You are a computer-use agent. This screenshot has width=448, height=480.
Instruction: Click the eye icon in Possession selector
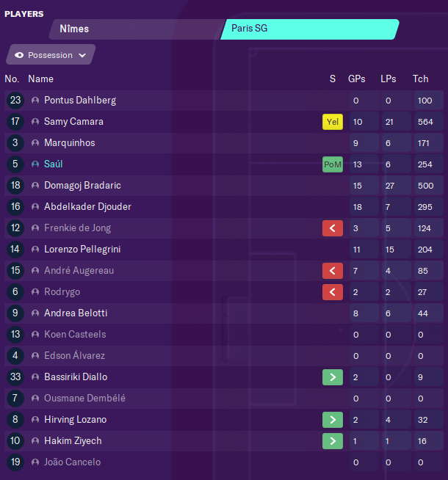[19, 55]
